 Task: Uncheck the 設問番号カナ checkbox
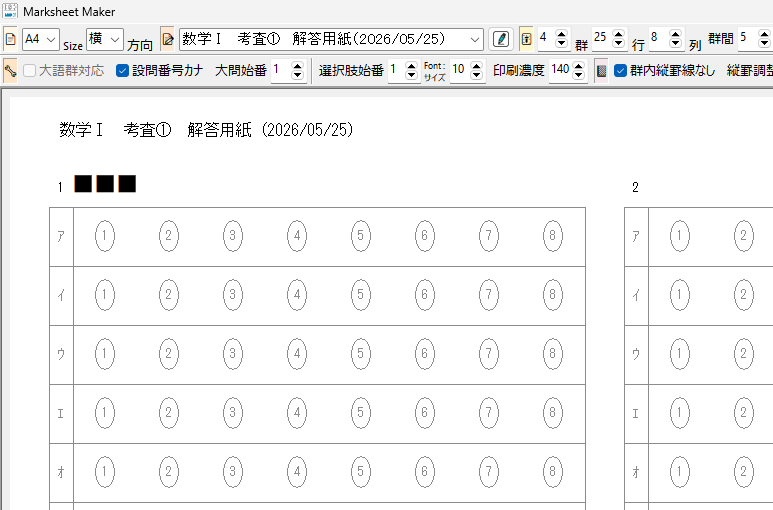click(x=123, y=71)
